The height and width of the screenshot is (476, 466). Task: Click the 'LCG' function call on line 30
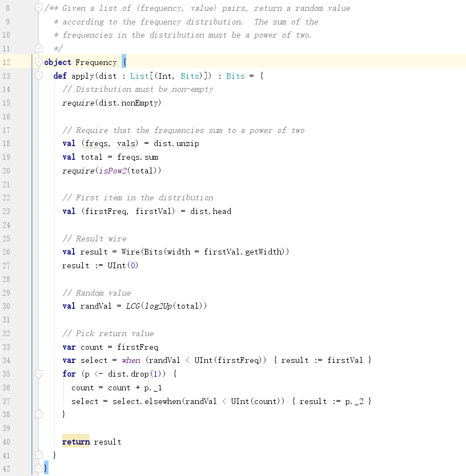point(132,306)
